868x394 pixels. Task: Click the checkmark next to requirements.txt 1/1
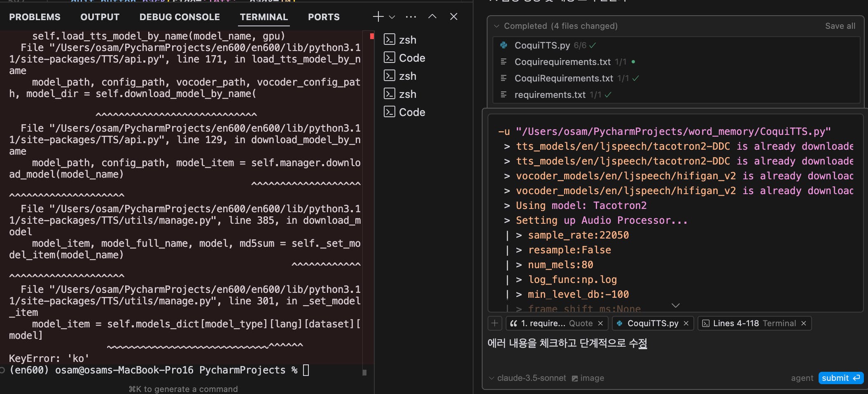pos(608,95)
